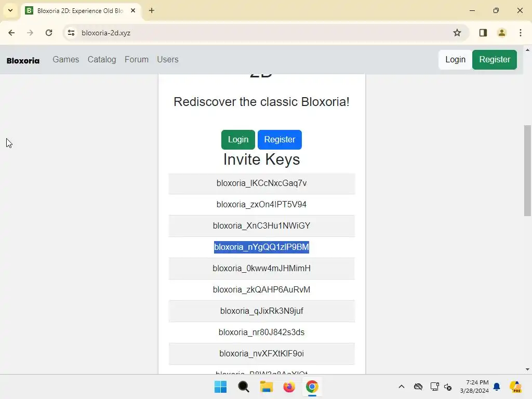Click the green Register button in navbar
The width and height of the screenshot is (532, 399).
click(495, 60)
